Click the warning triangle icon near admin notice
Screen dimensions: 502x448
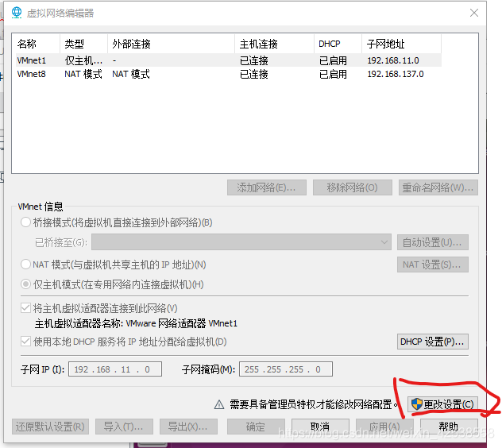point(219,405)
